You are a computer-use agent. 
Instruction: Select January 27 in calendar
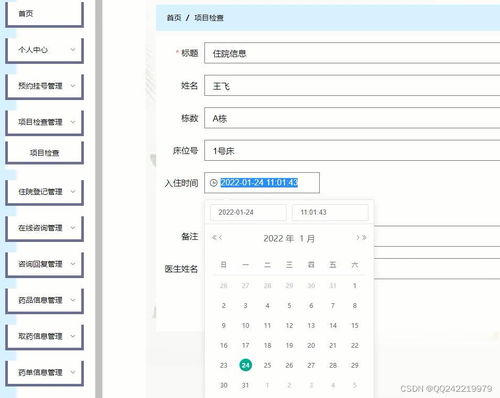pyautogui.click(x=311, y=365)
